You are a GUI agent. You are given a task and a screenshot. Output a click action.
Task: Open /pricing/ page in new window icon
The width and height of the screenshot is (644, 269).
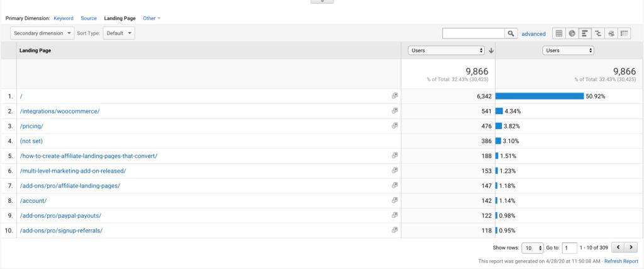click(395, 125)
